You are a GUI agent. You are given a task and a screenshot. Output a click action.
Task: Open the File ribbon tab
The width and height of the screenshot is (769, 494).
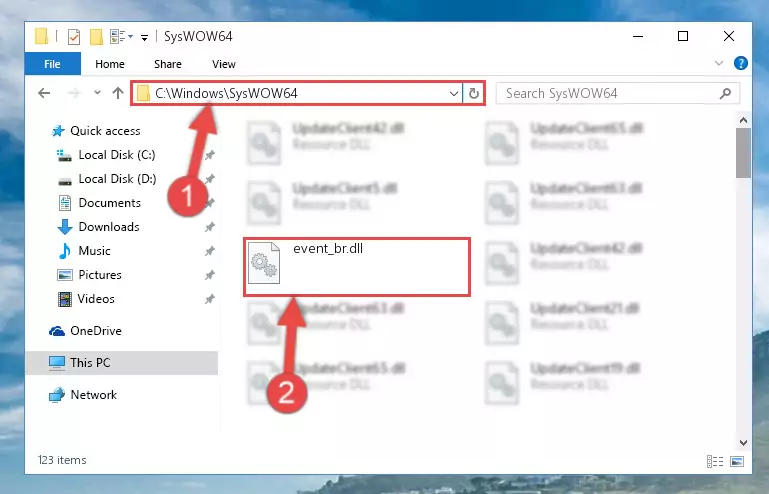52,64
